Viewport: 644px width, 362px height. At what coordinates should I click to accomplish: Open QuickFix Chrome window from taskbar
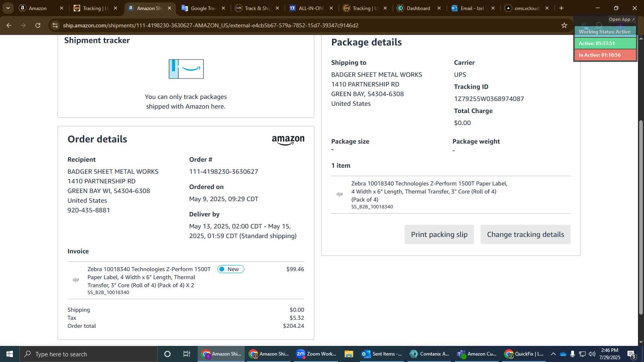pyautogui.click(x=524, y=354)
